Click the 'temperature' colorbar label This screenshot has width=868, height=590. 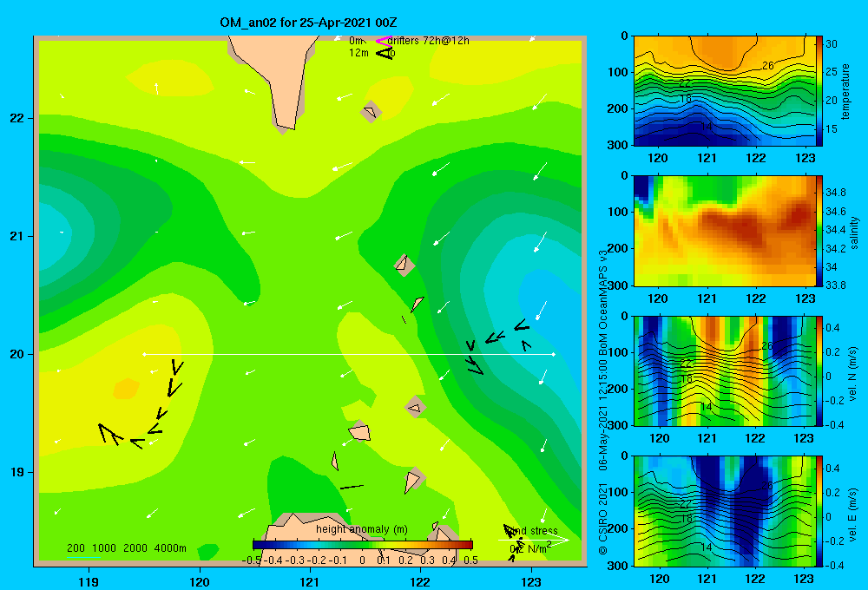(x=845, y=91)
